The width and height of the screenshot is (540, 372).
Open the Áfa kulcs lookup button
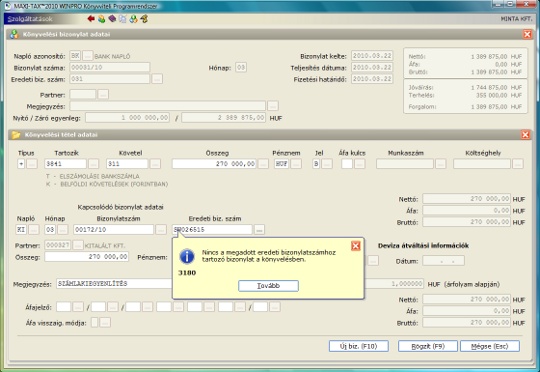(x=360, y=164)
